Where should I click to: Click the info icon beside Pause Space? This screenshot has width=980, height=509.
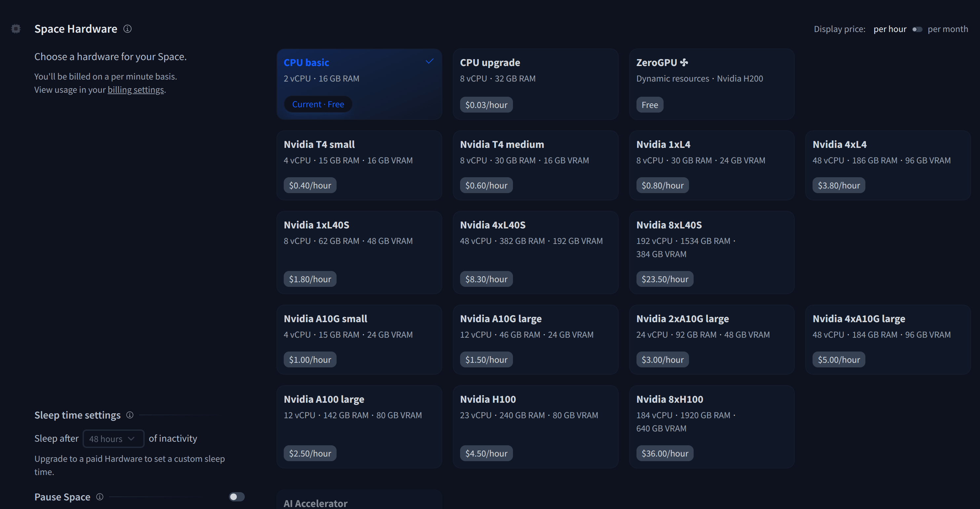pyautogui.click(x=100, y=496)
